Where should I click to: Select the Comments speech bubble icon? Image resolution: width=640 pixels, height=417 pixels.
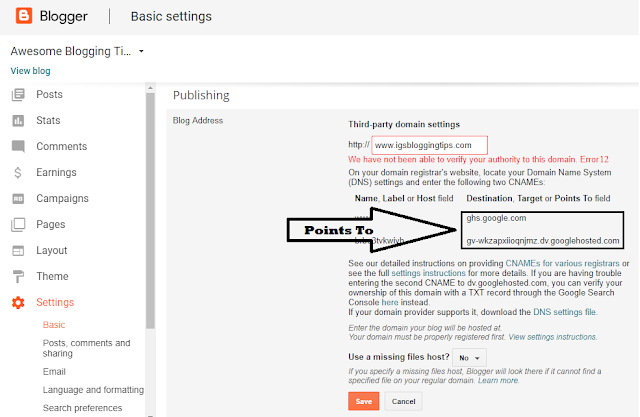(x=18, y=146)
